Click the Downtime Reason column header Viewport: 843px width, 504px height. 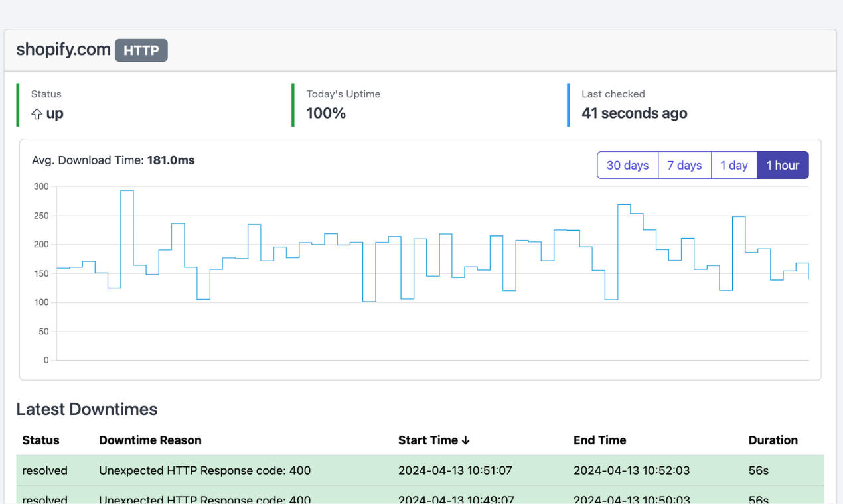(x=150, y=440)
